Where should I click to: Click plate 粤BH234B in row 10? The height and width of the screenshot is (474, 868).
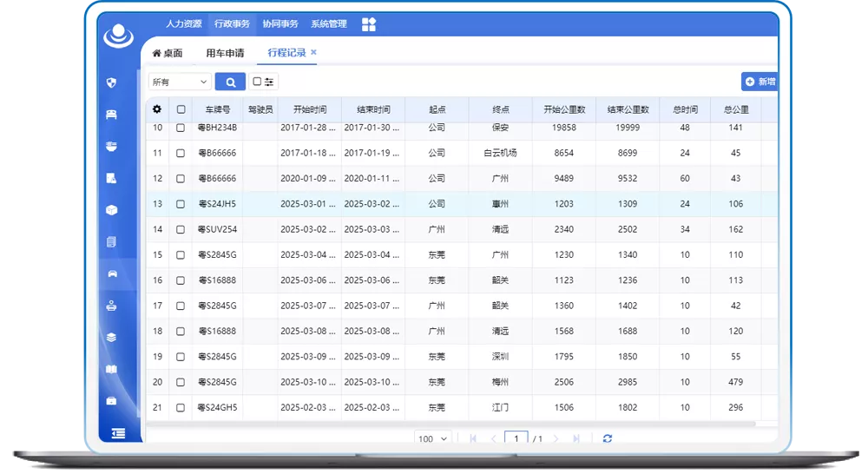(x=218, y=128)
